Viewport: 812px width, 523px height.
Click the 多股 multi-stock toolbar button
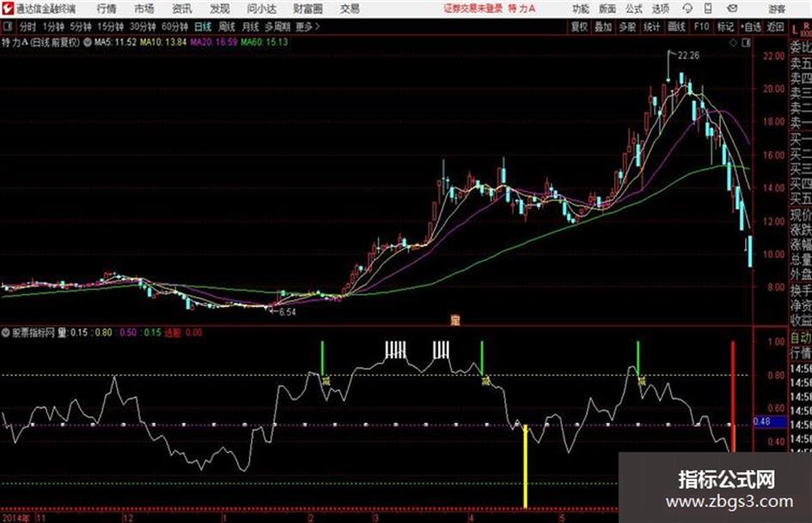point(627,27)
